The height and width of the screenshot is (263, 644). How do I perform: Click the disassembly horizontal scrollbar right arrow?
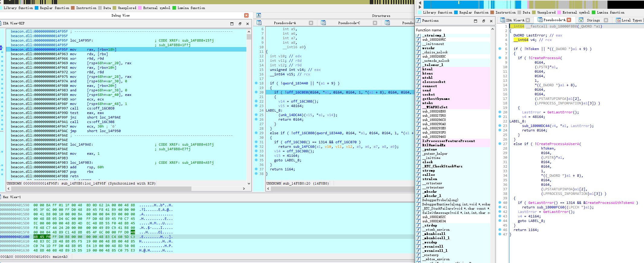(x=244, y=189)
